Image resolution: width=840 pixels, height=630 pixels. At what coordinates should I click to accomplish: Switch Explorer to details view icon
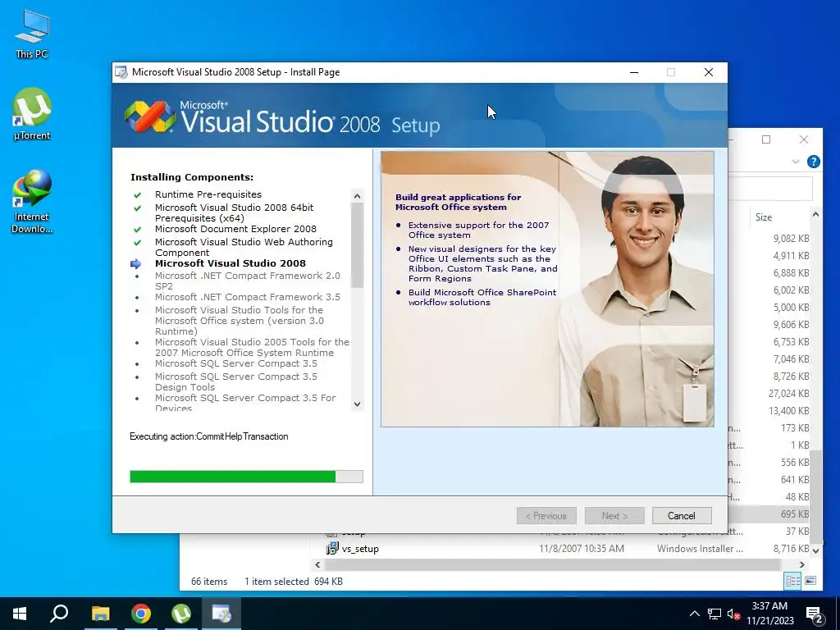(793, 581)
